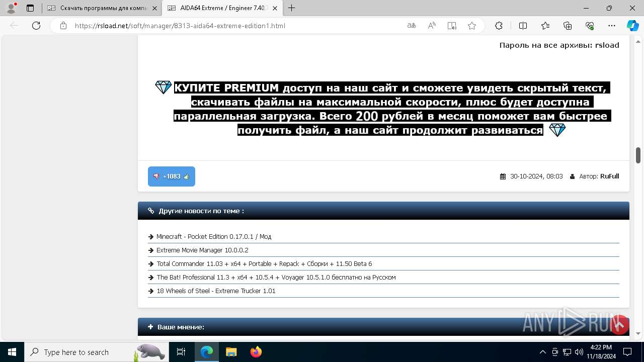The image size is (644, 362).
Task: Open File Explorer from the taskbar
Action: point(231,352)
